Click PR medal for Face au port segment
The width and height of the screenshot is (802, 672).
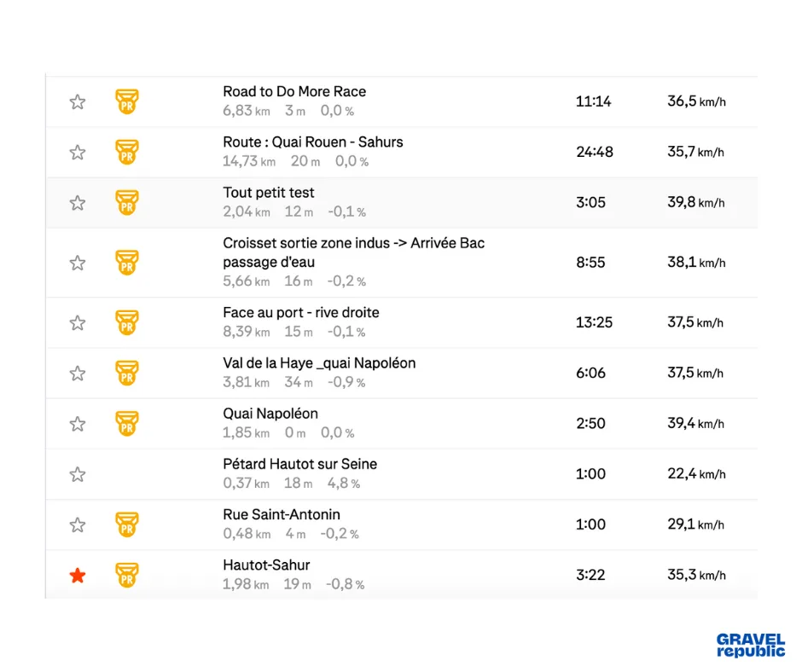[x=127, y=322]
